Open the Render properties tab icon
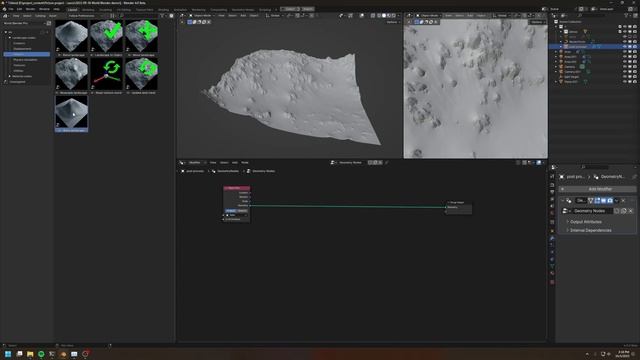 tap(552, 185)
